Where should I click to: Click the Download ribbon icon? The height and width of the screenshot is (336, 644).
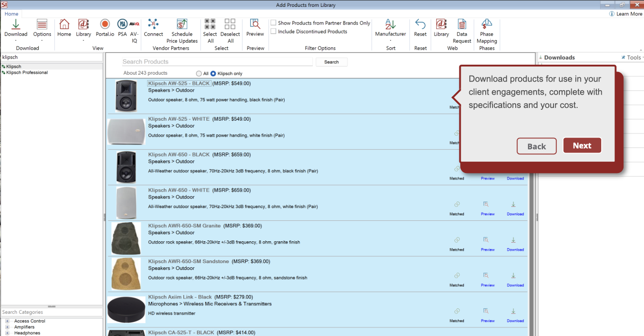(15, 25)
